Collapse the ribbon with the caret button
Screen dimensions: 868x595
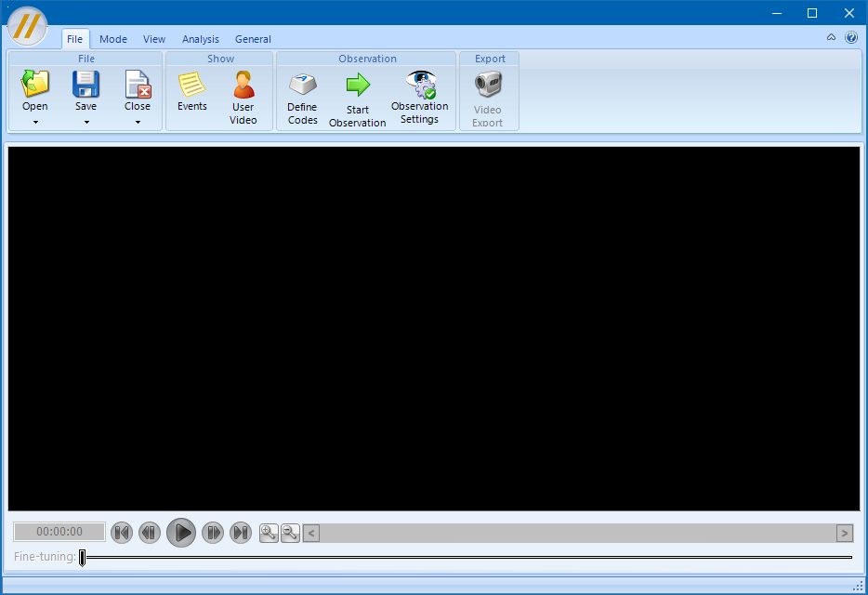point(831,38)
